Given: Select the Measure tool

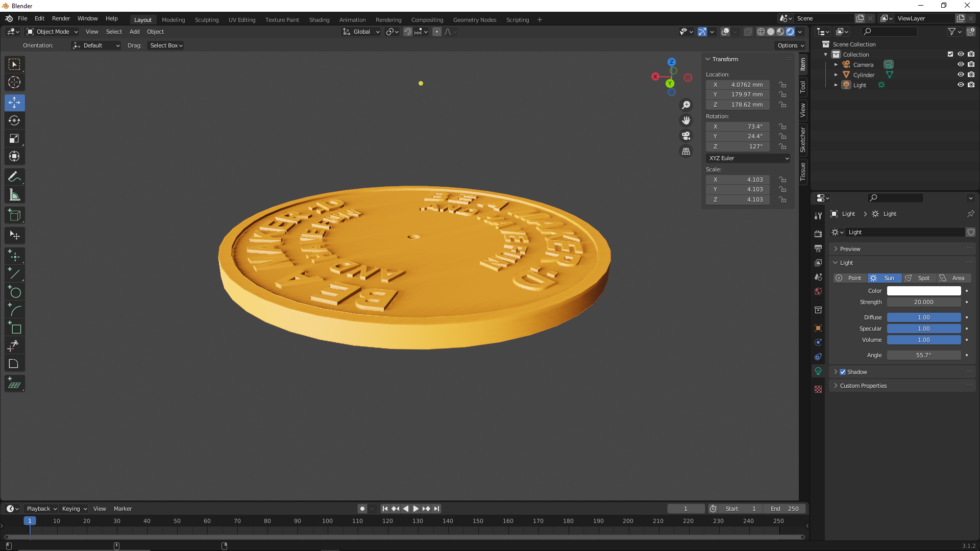Looking at the screenshot, I should [x=14, y=194].
